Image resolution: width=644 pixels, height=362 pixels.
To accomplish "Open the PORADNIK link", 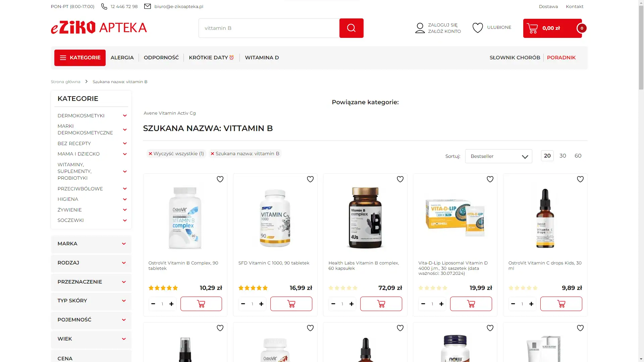I will [561, 58].
